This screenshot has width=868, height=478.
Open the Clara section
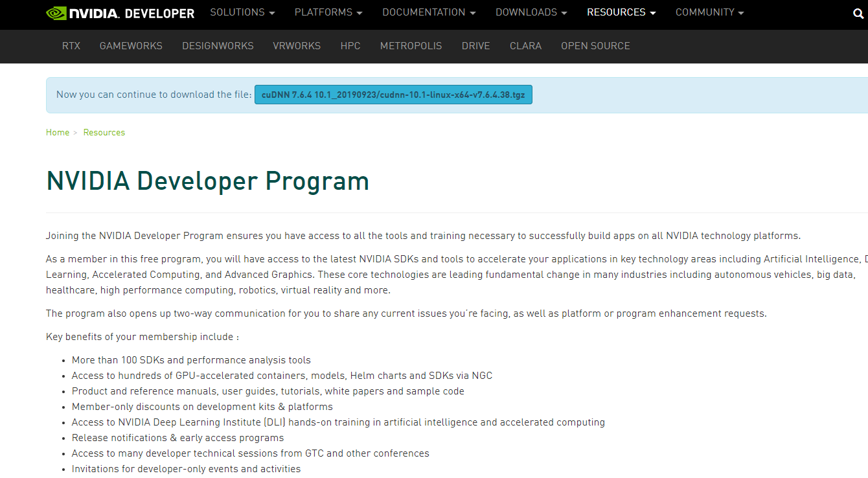[x=525, y=46]
